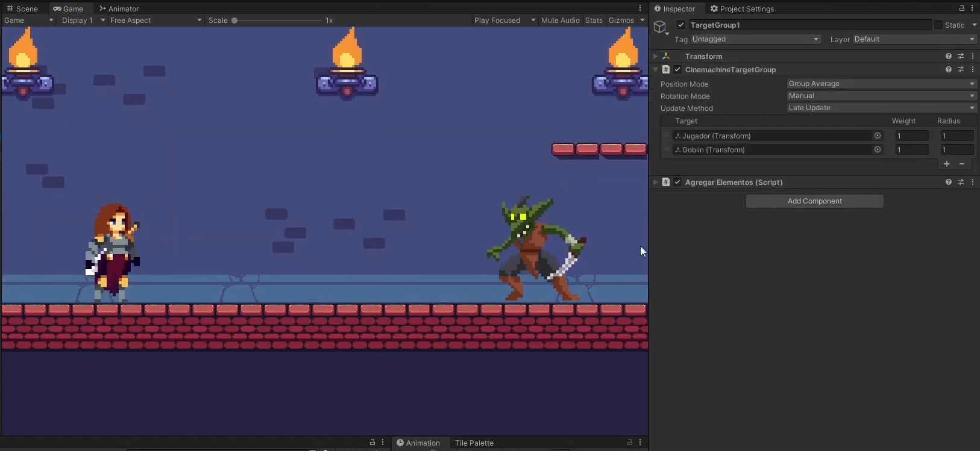This screenshot has width=980, height=451.
Task: Open Inspector panel options menu
Action: pos(972,8)
